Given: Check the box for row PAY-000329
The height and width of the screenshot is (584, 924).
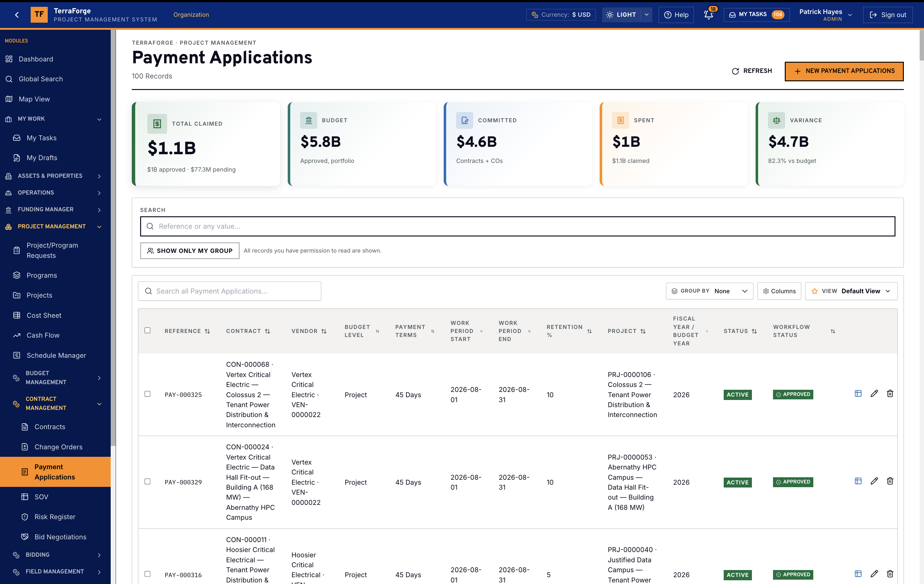Looking at the screenshot, I should (147, 482).
